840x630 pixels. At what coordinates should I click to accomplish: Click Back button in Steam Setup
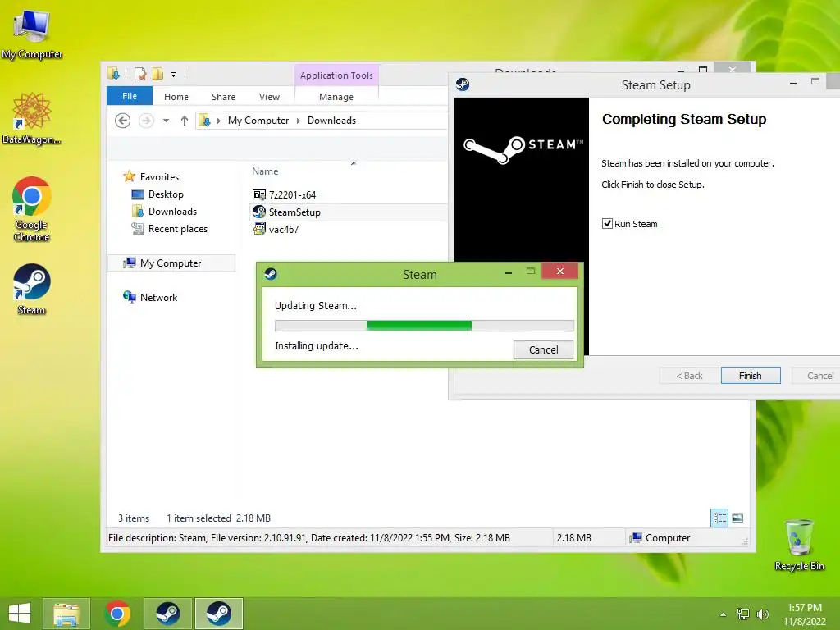689,376
